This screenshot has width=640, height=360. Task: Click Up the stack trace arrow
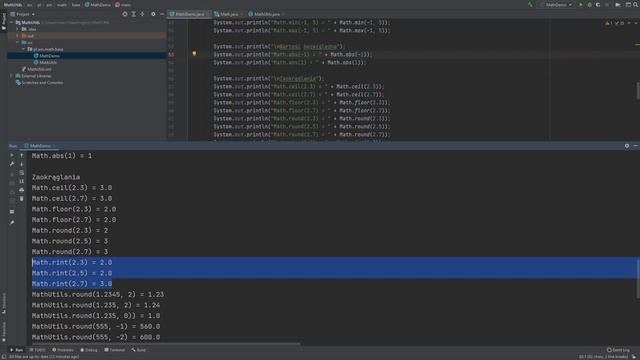click(x=22, y=155)
